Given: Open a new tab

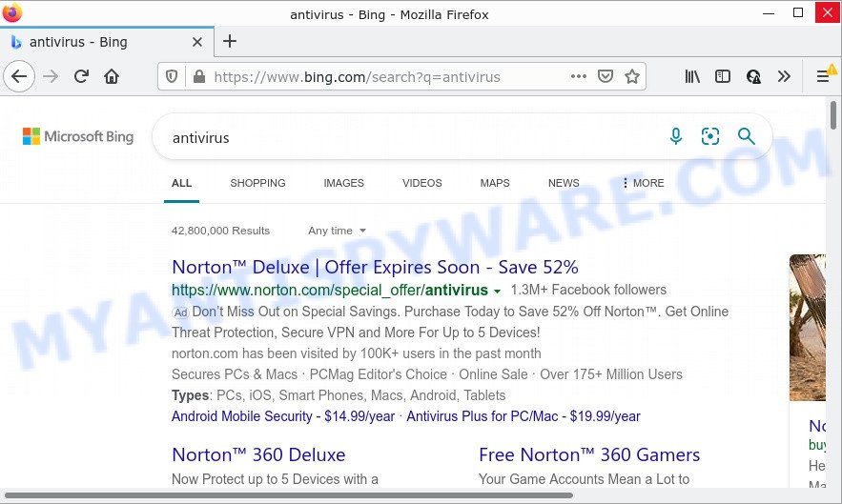Looking at the screenshot, I should tap(230, 41).
